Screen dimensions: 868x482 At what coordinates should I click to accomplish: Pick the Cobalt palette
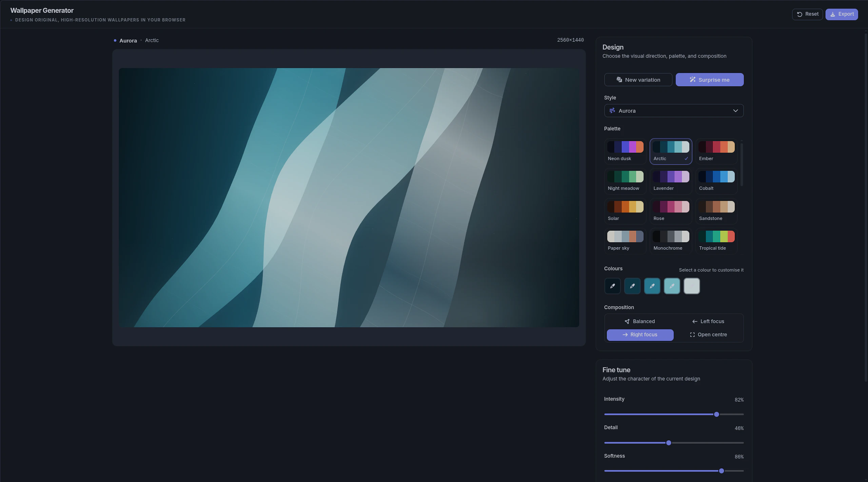pyautogui.click(x=716, y=181)
